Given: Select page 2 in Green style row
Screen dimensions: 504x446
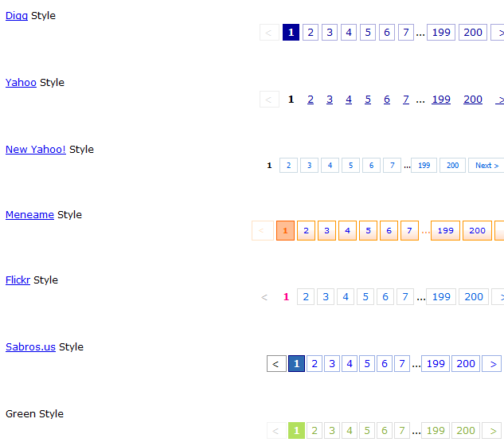Looking at the screenshot, I should click(315, 431).
